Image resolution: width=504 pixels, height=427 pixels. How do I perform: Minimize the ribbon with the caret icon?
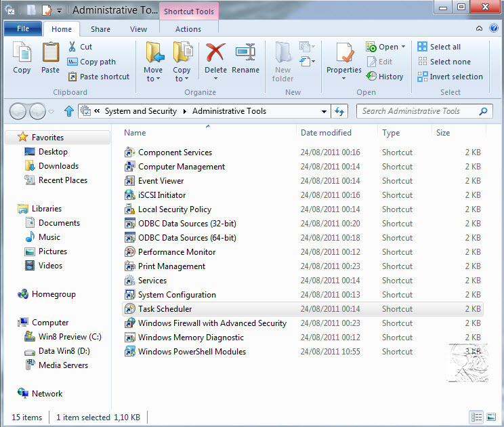point(479,28)
